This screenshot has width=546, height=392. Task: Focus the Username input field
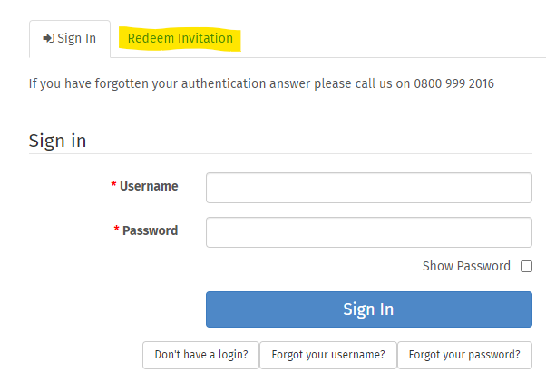tap(369, 188)
